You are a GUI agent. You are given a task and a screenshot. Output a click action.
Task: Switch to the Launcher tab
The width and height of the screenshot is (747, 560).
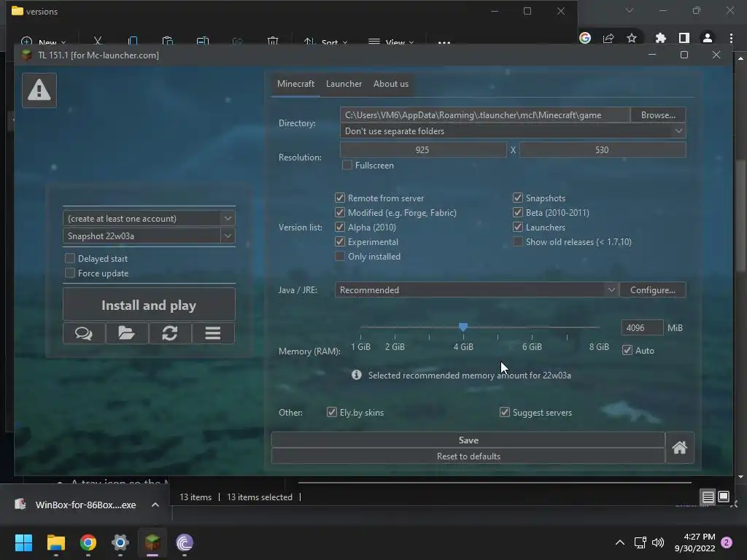click(344, 84)
